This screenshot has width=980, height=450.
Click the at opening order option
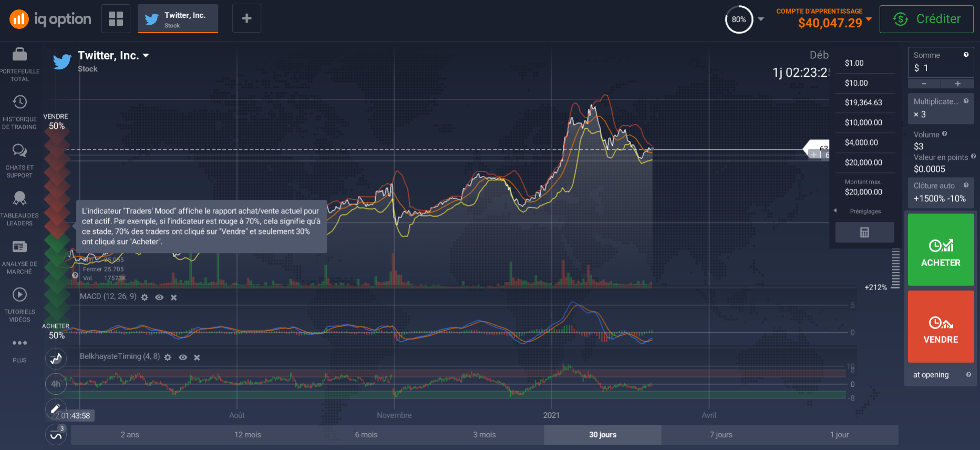tap(931, 375)
